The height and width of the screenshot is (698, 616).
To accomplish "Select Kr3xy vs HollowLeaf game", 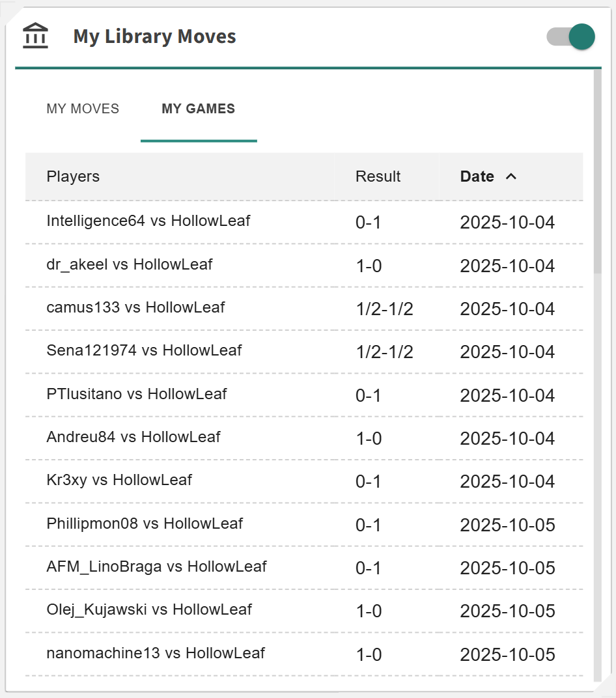I will pos(119,481).
